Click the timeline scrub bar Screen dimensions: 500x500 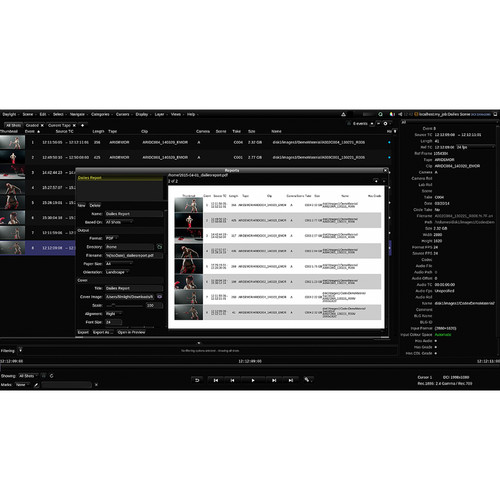click(x=250, y=367)
